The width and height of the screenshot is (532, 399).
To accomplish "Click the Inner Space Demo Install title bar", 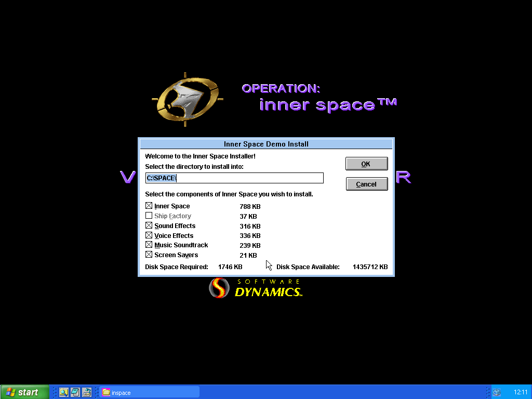I will point(266,144).
